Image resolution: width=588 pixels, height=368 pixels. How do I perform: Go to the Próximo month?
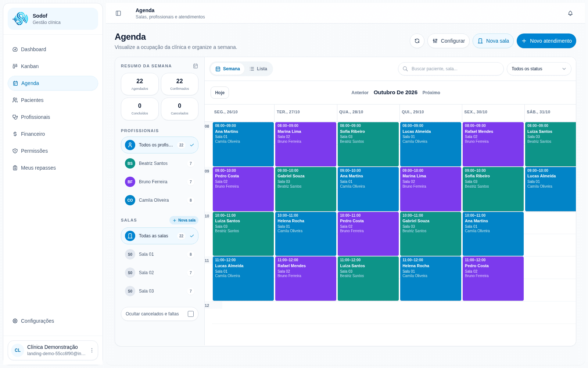(431, 93)
